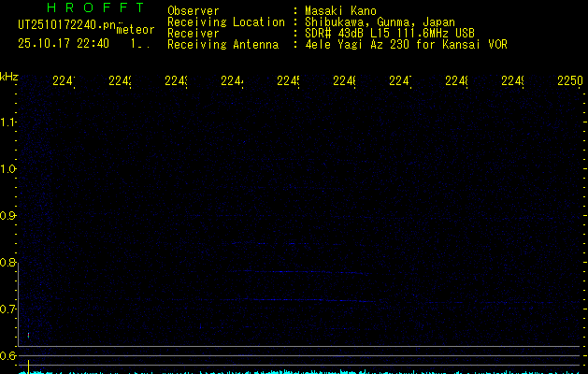Click the 0.6 frequency axis label
Viewport: 588px width, 374px height.
point(7,355)
